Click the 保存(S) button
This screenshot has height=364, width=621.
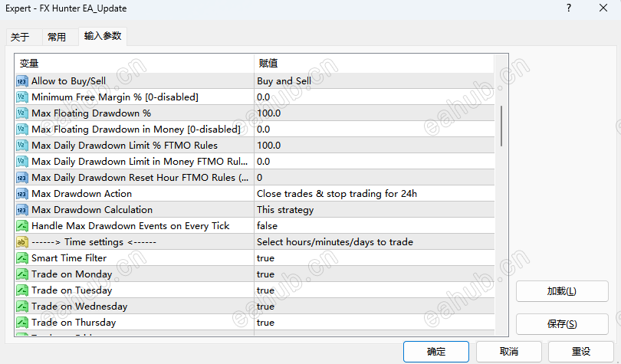[562, 324]
